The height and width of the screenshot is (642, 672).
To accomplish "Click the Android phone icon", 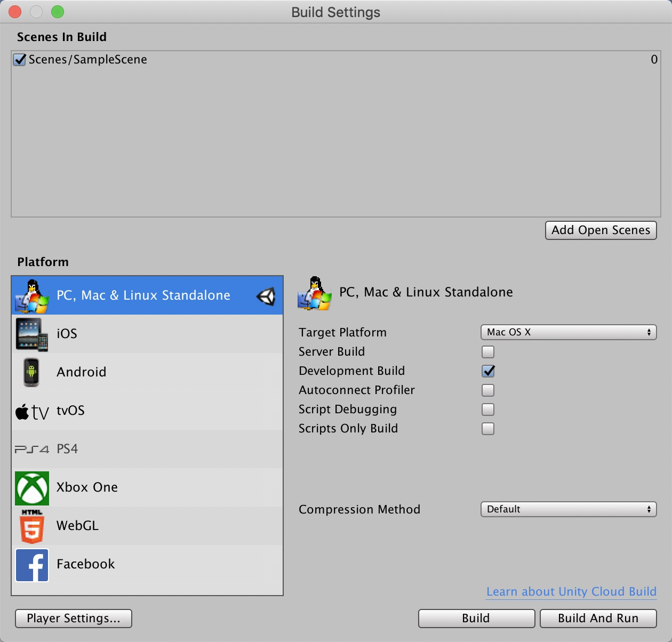I will 31,372.
